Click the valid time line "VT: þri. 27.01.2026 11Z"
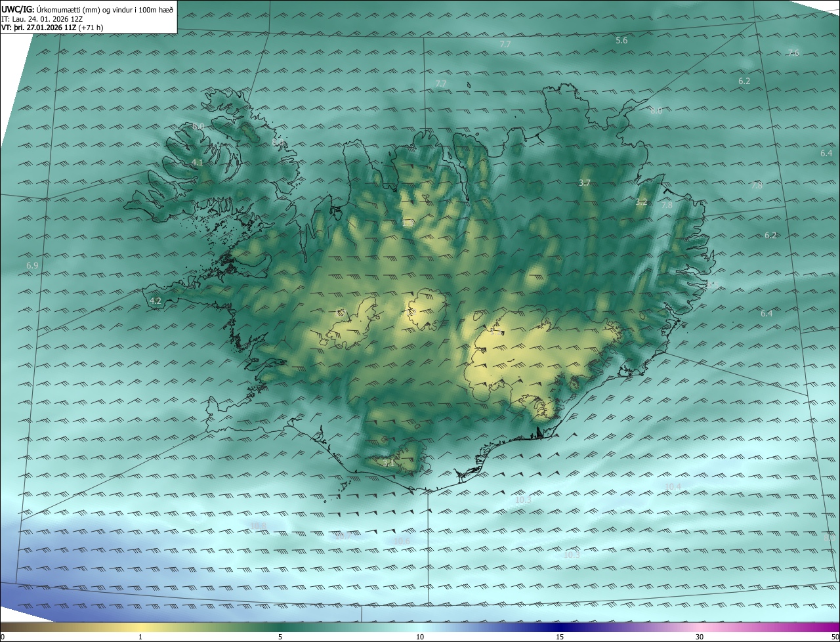The image size is (840, 642). pyautogui.click(x=38, y=28)
